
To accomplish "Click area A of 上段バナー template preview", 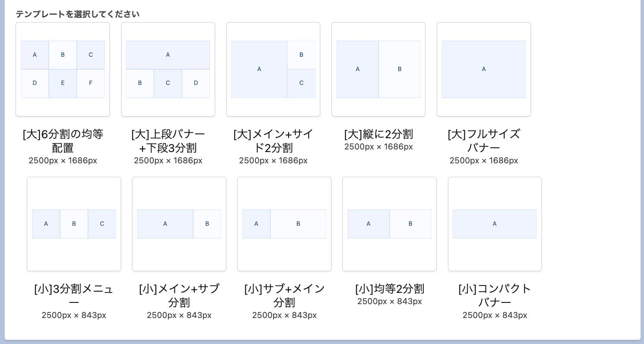I will (168, 55).
